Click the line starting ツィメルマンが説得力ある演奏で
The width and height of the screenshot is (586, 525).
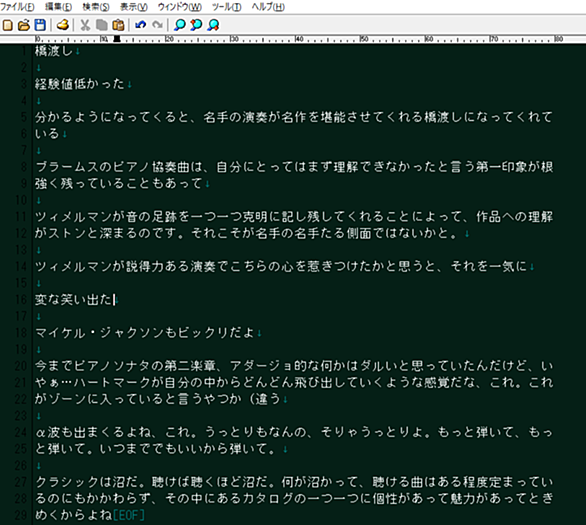pyautogui.click(x=281, y=266)
